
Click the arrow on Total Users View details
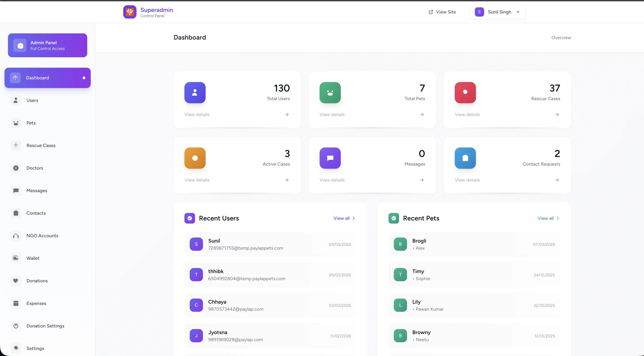point(286,114)
